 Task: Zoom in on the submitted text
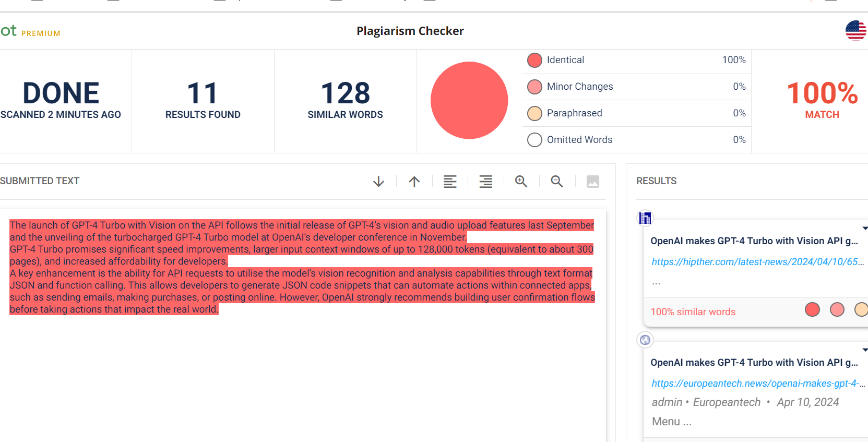[521, 181]
